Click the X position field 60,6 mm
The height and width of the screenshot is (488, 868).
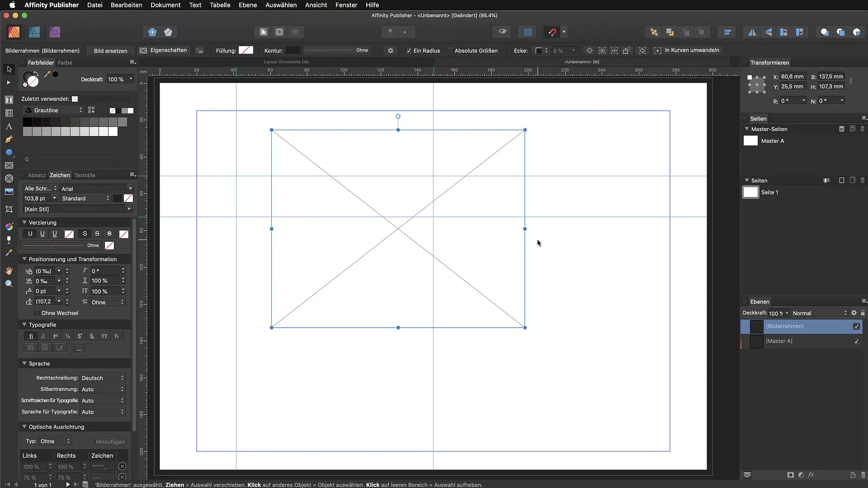793,77
